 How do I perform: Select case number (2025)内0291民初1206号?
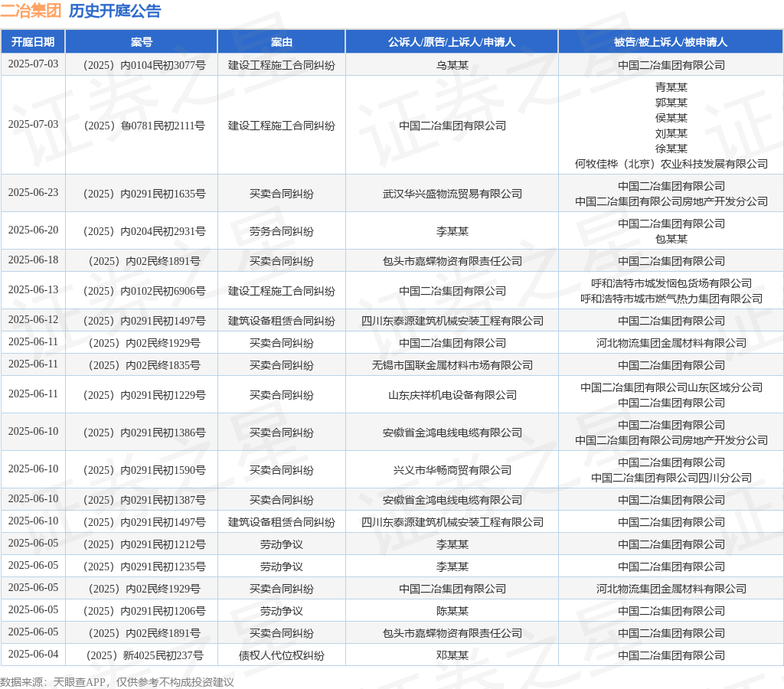pos(143,611)
